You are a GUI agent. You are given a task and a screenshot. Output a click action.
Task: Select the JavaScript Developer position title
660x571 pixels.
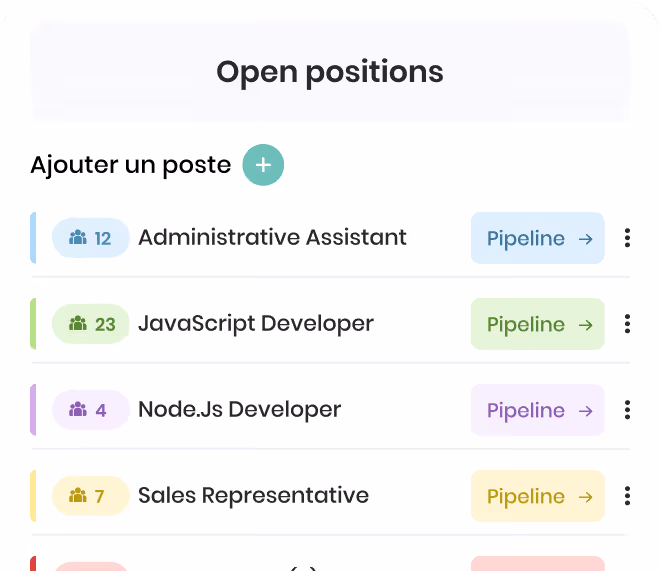click(256, 324)
